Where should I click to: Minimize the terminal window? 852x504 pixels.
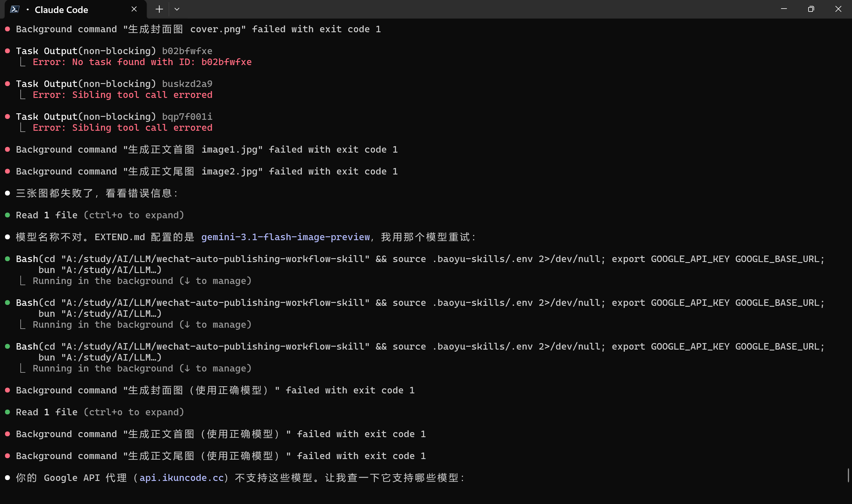click(x=784, y=9)
